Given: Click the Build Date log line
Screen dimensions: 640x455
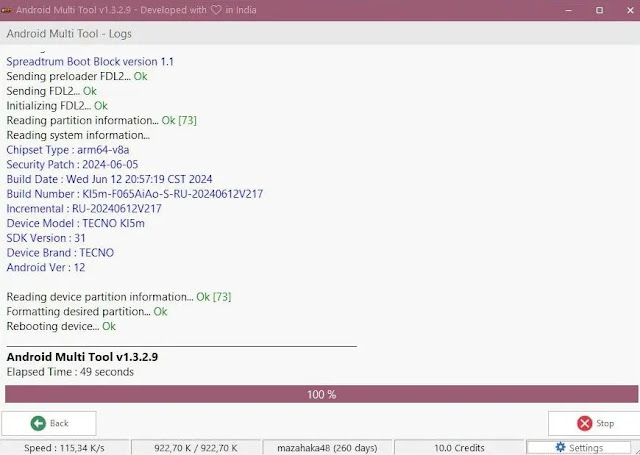Looking at the screenshot, I should pos(109,179).
